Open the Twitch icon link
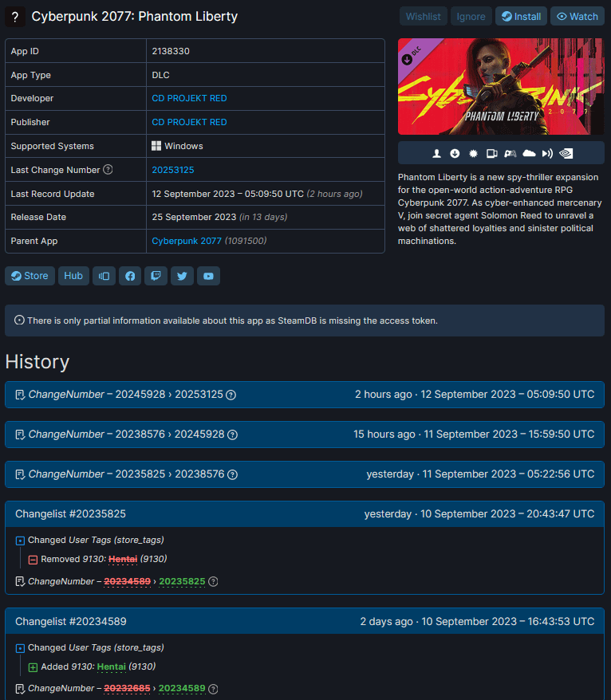 [x=156, y=276]
